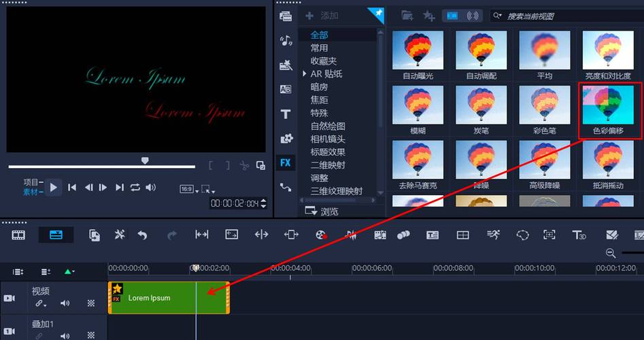This screenshot has width=644, height=340.
Task: Select the 收藏夹 category
Action: [x=324, y=61]
